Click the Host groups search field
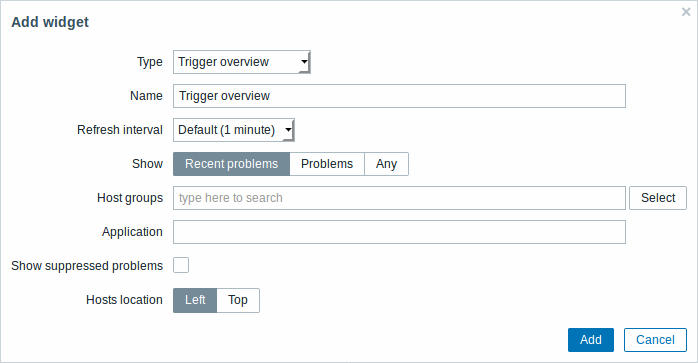The height and width of the screenshot is (363, 698). 399,198
